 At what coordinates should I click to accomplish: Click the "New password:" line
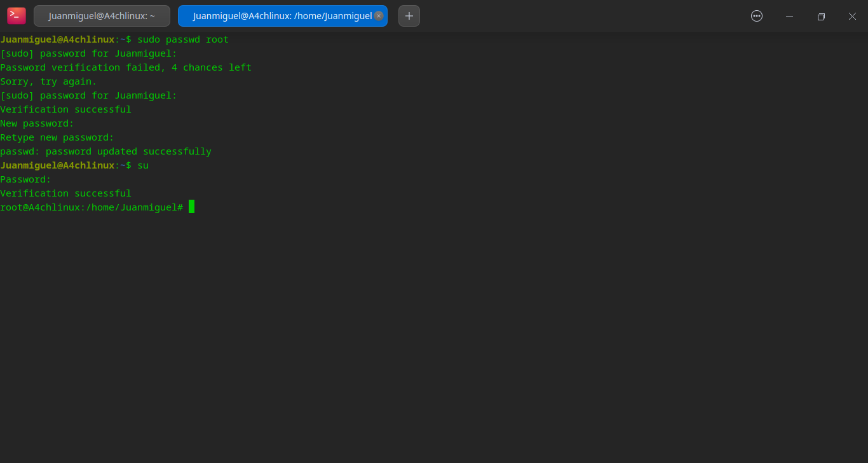(37, 123)
